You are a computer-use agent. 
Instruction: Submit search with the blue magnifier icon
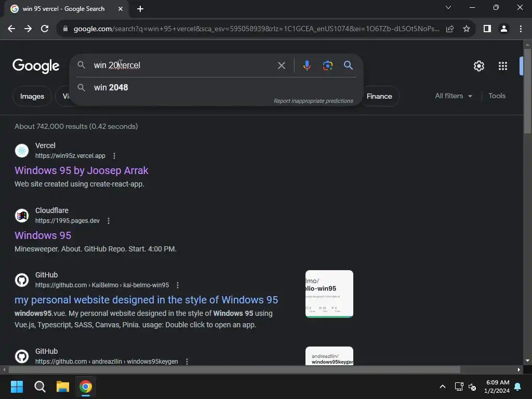(348, 65)
